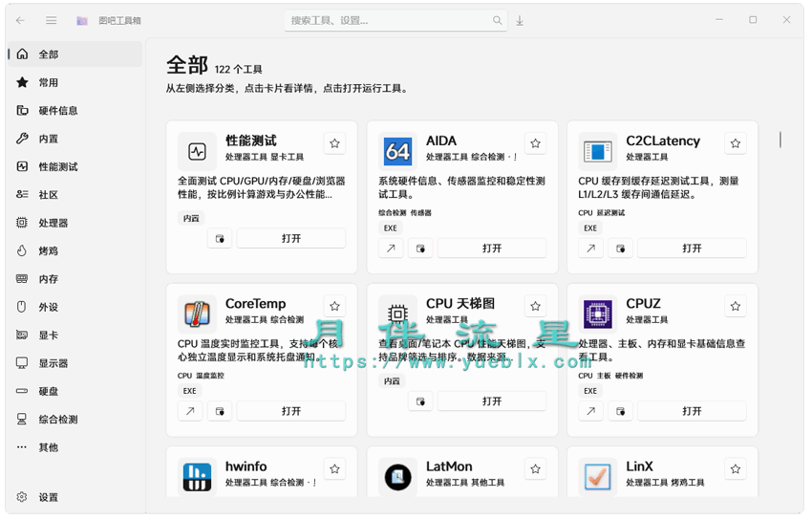The height and width of the screenshot is (520, 812).
Task: Click the 性能测试 card detail window icon
Action: (220, 238)
